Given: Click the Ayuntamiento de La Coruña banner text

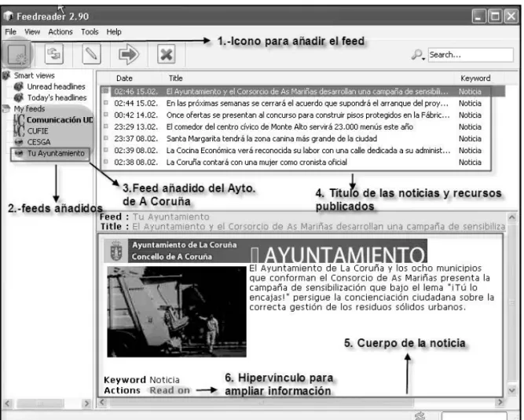Looking at the screenshot, I should pos(184,245).
